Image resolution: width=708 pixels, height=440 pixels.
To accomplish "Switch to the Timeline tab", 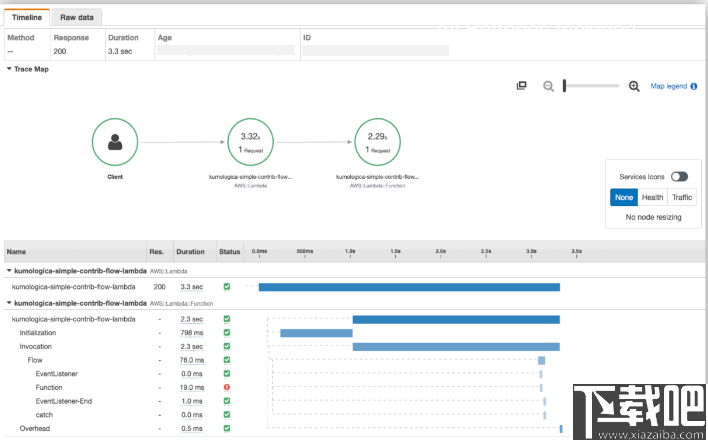I will [27, 17].
